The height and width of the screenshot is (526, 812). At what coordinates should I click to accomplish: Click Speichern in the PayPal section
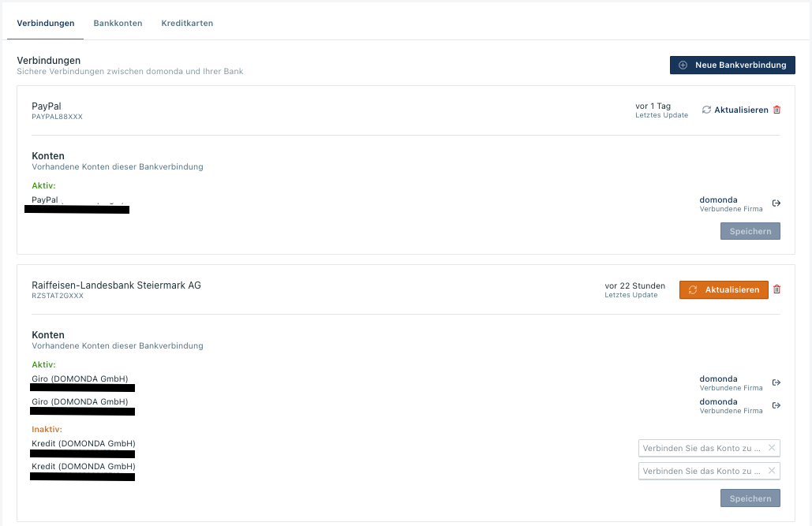[x=750, y=231]
